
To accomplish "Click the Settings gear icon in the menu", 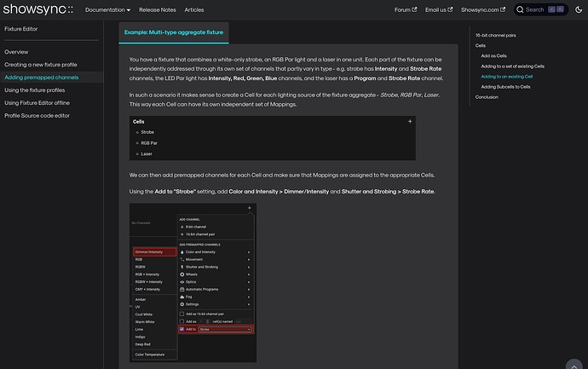I will pyautogui.click(x=182, y=304).
